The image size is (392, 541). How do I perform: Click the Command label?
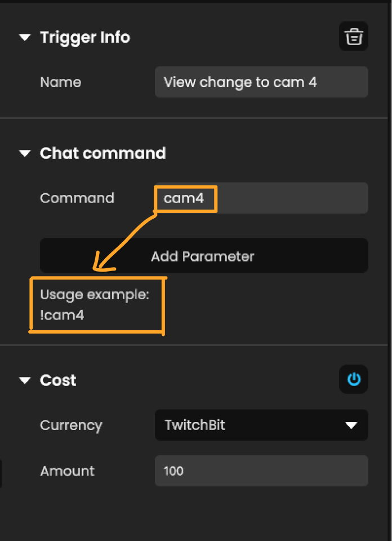(x=77, y=198)
